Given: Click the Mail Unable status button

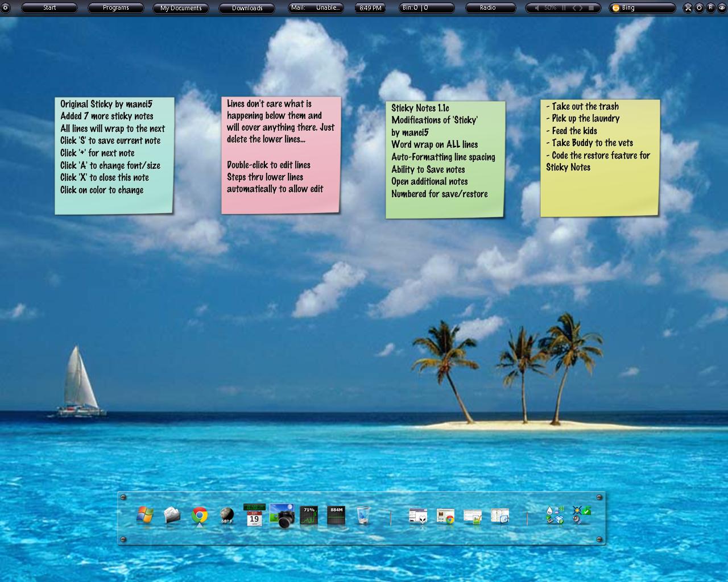Looking at the screenshot, I should (316, 8).
